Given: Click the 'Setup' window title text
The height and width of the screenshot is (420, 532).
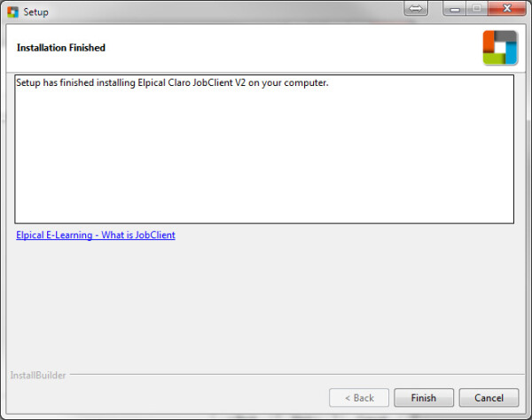Looking at the screenshot, I should pos(35,12).
